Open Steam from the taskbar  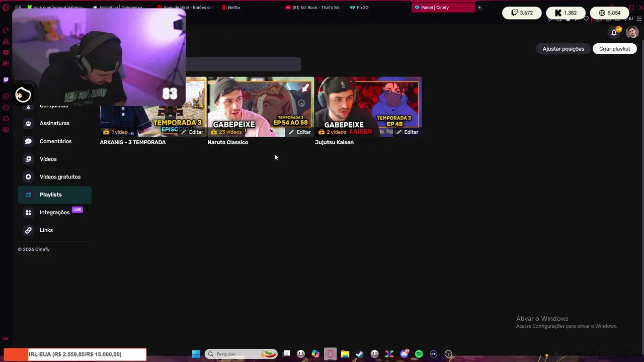[x=360, y=354]
